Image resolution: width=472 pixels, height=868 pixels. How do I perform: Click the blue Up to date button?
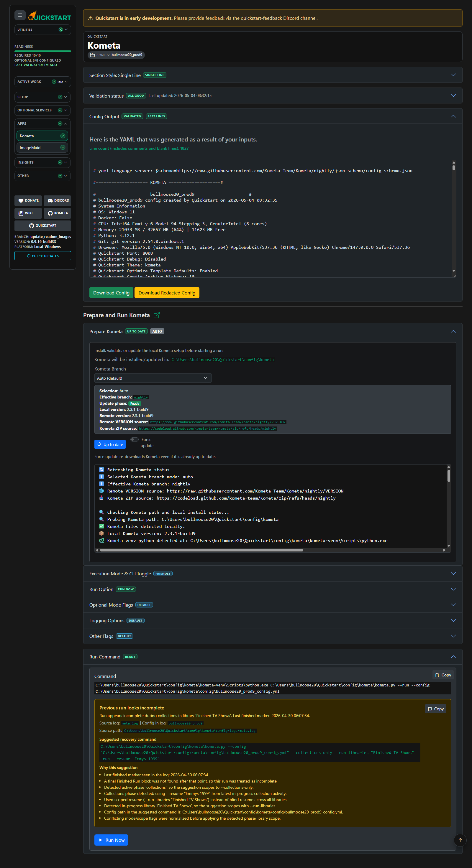pos(110,444)
